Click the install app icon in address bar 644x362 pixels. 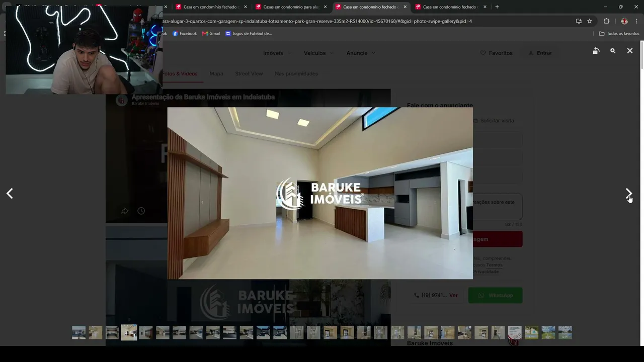579,21
